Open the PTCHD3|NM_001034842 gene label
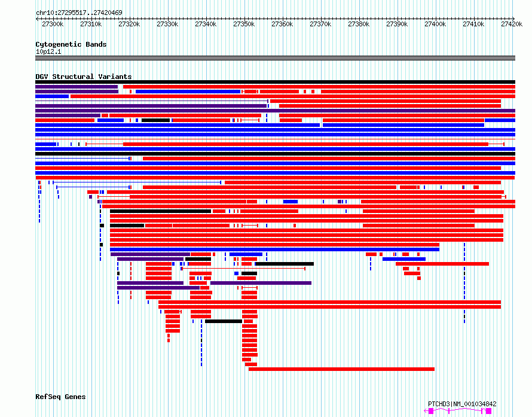Viewport: 532px width, 417px height. tap(462, 404)
